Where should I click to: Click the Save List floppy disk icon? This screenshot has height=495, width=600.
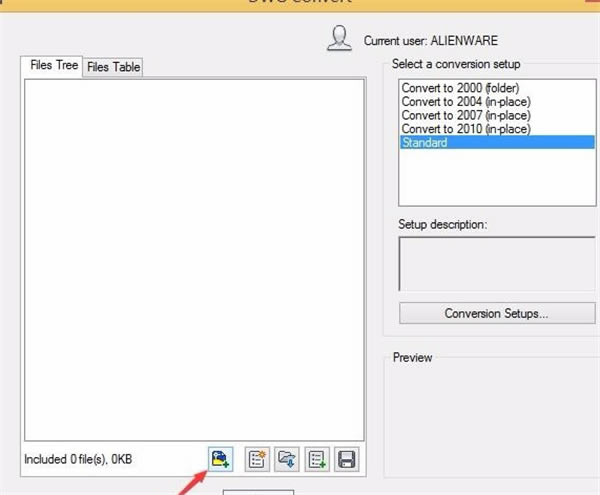[x=347, y=459]
